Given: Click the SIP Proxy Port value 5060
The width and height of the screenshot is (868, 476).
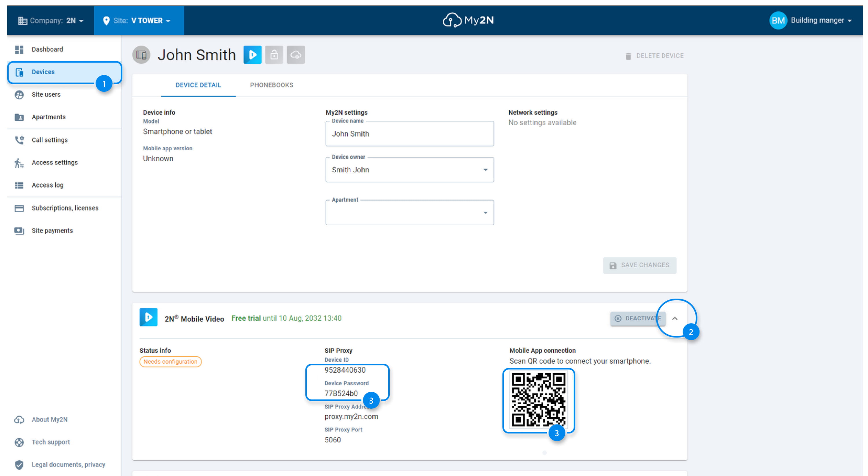Looking at the screenshot, I should [x=332, y=440].
